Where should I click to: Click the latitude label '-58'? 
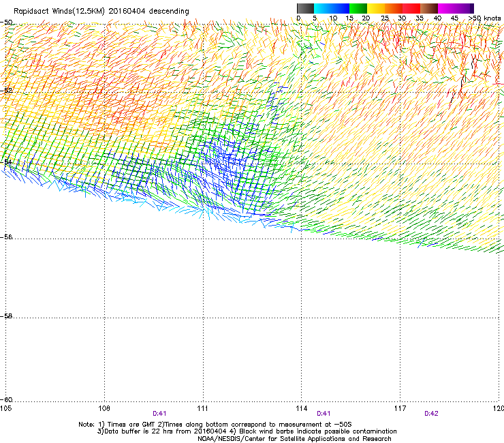6,316
